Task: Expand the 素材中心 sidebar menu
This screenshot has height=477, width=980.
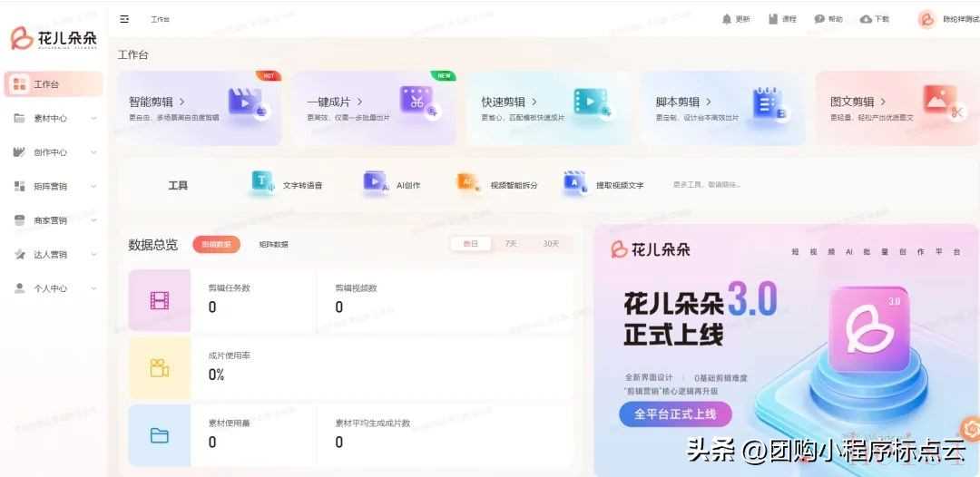Action: [x=54, y=118]
